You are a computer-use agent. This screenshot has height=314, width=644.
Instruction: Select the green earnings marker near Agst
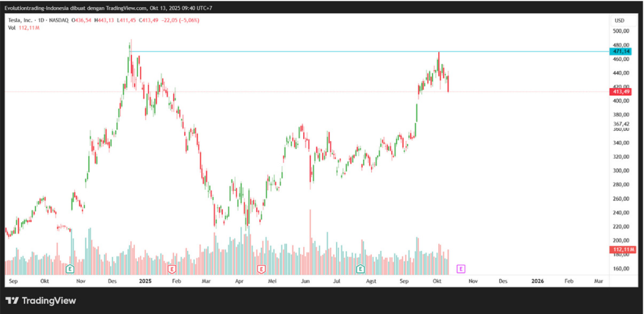pyautogui.click(x=360, y=269)
